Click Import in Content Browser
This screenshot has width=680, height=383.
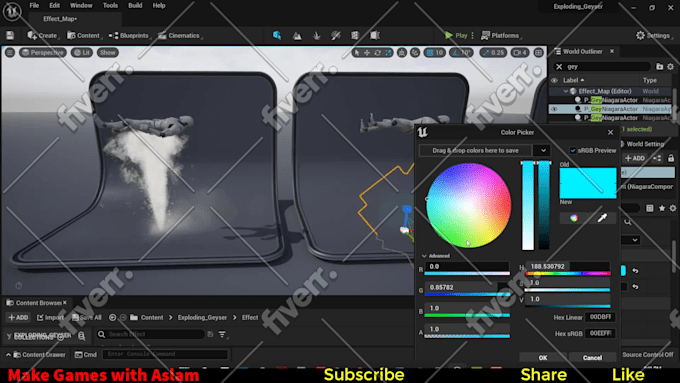(x=50, y=318)
